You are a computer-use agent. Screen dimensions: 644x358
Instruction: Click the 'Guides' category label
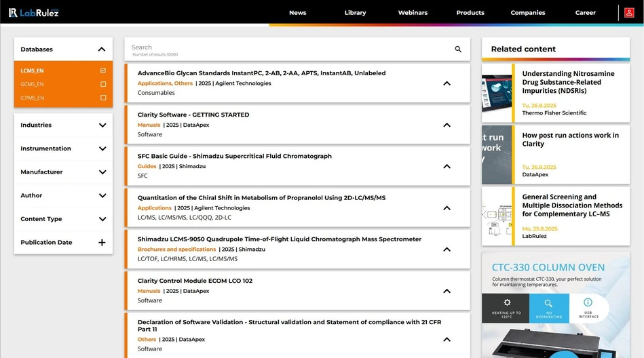[147, 166]
